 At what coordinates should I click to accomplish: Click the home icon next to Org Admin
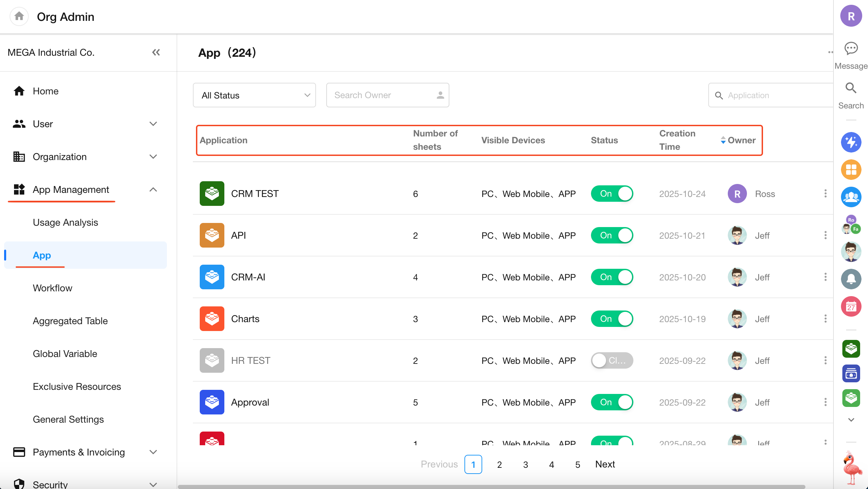click(x=19, y=16)
